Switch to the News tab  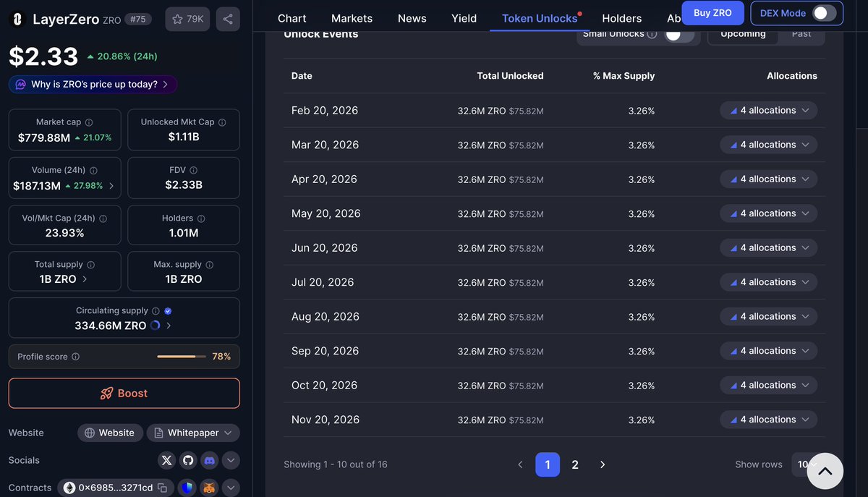pos(412,18)
